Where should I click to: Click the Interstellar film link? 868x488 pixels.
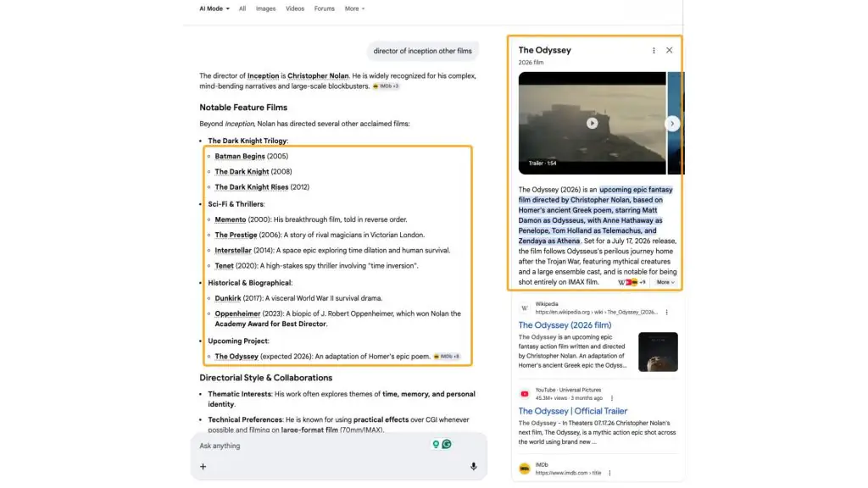233,251
